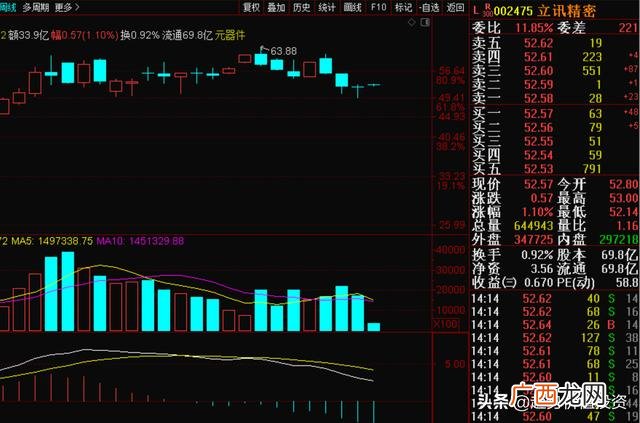Click the MA10 volume indicator label
This screenshot has height=423, width=640.
[140, 241]
